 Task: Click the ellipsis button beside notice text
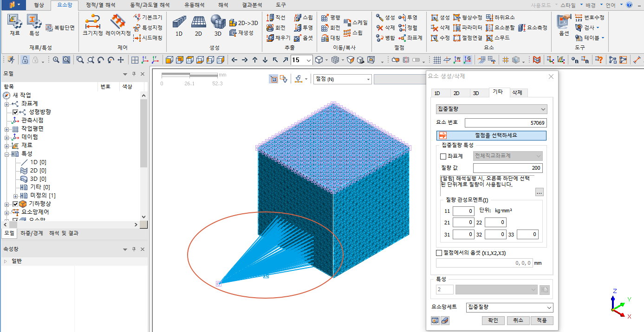pos(539,192)
